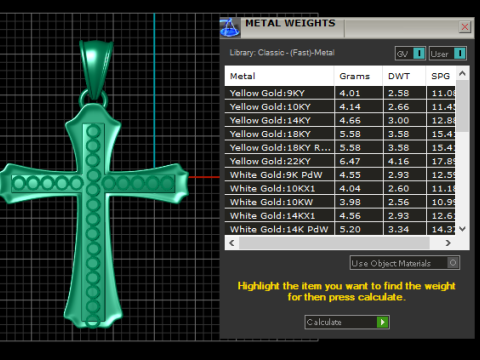Click the 5.20 grams value
The width and height of the screenshot is (480, 360).
[x=350, y=229]
